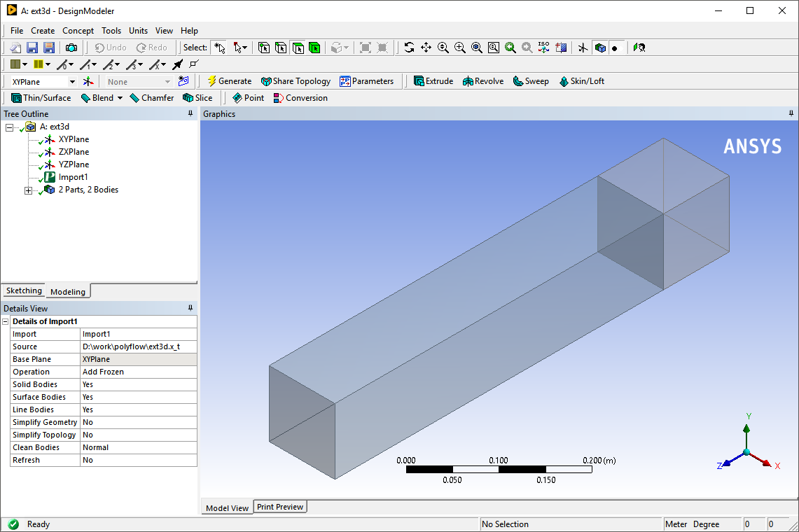The height and width of the screenshot is (532, 799).
Task: Click the Point feature tool
Action: coord(248,98)
